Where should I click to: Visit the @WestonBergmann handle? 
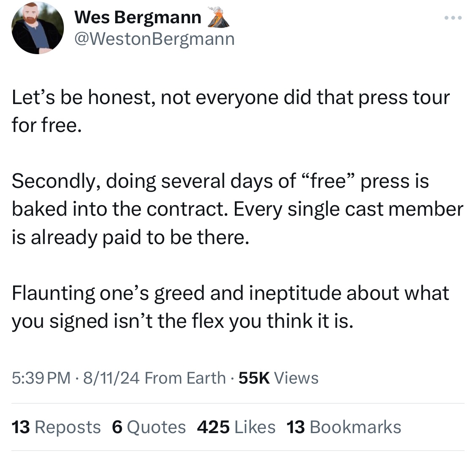pyautogui.click(x=154, y=39)
